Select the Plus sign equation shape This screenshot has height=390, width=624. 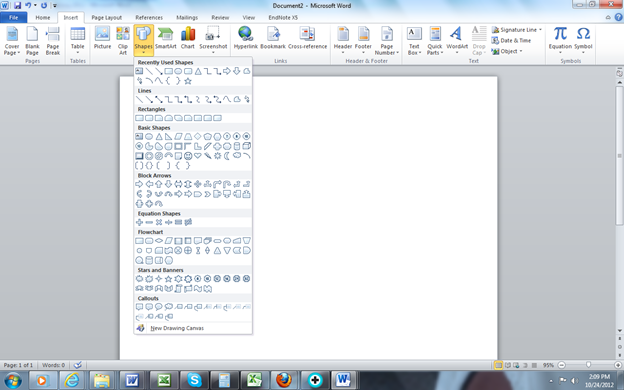click(x=139, y=222)
